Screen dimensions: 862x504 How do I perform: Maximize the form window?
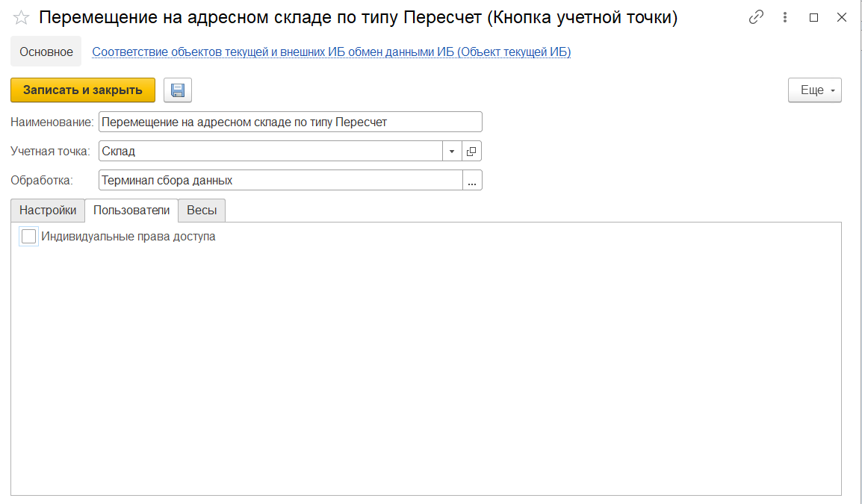(814, 17)
